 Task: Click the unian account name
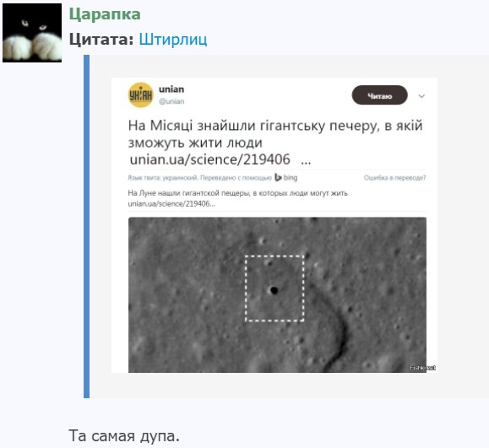point(171,89)
